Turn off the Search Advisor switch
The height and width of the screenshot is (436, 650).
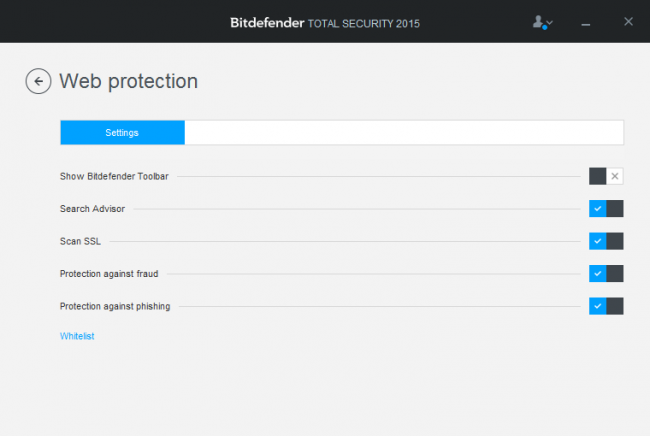pos(606,208)
